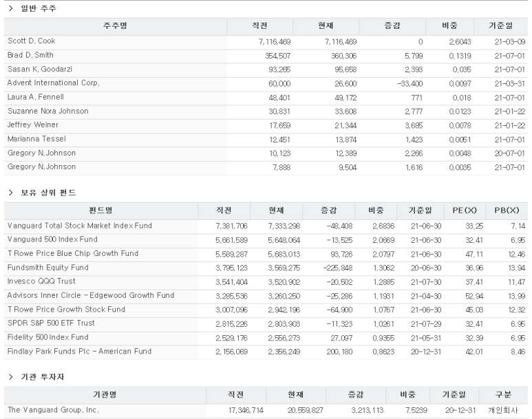Click Advisors Inner Circle - Edgewood Growth Fund
Screen dimensions: 532x419
pos(91,296)
